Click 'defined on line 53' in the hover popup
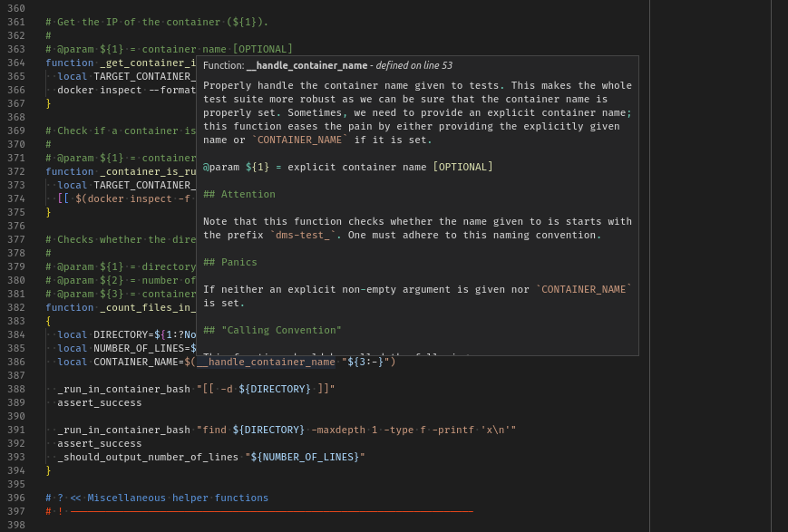 pos(414,65)
